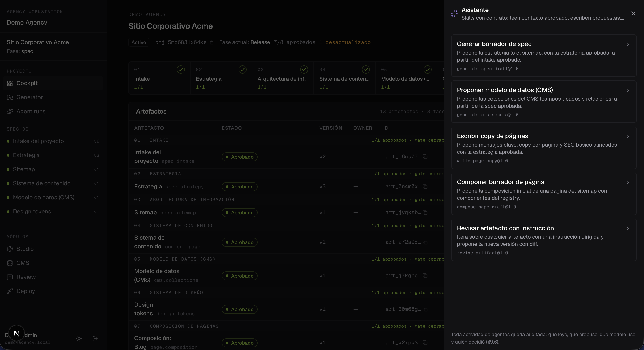The height and width of the screenshot is (350, 644).
Task: Close the Asistente panel
Action: coord(633,13)
